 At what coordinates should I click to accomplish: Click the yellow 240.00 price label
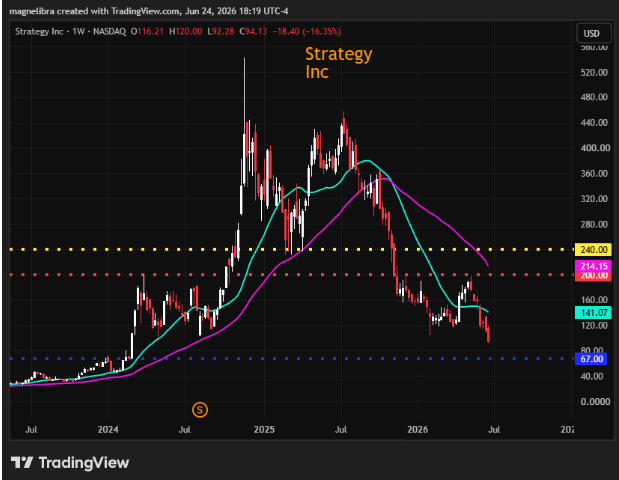coord(593,249)
